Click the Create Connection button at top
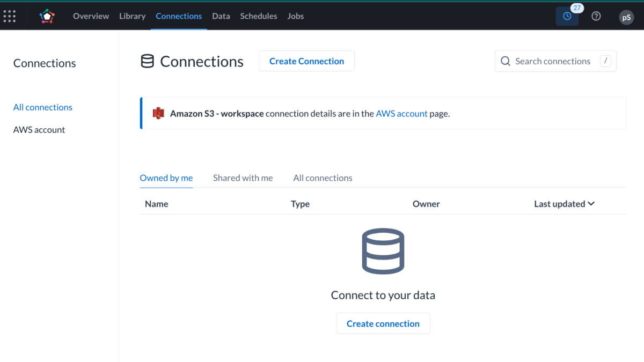 tap(306, 61)
